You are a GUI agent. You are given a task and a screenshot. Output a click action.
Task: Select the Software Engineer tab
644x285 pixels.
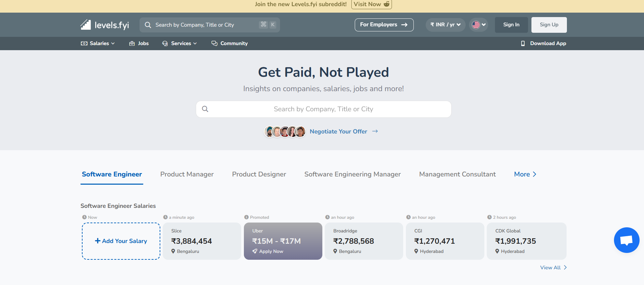[x=112, y=174]
